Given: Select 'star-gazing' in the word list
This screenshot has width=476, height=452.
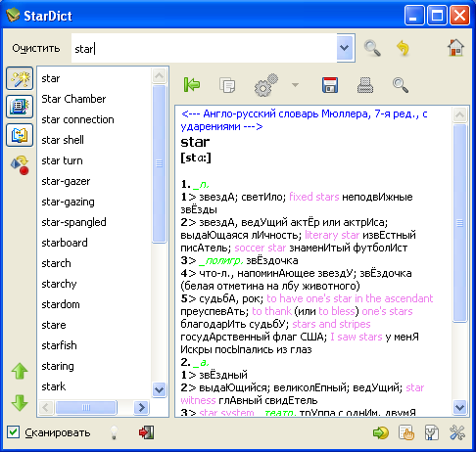Looking at the screenshot, I should (68, 202).
